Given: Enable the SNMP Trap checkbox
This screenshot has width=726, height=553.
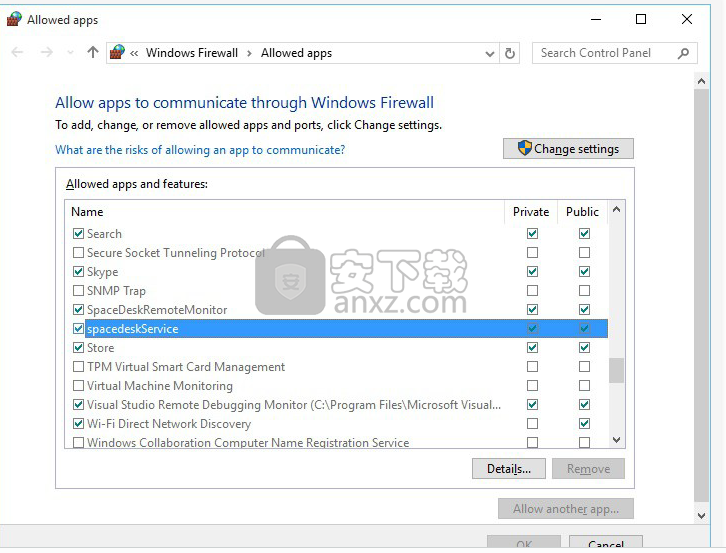Looking at the screenshot, I should tap(78, 290).
